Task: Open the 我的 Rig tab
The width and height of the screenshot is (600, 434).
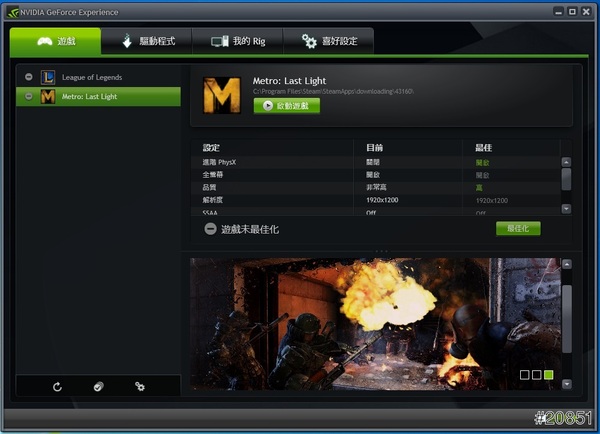Action: (238, 41)
